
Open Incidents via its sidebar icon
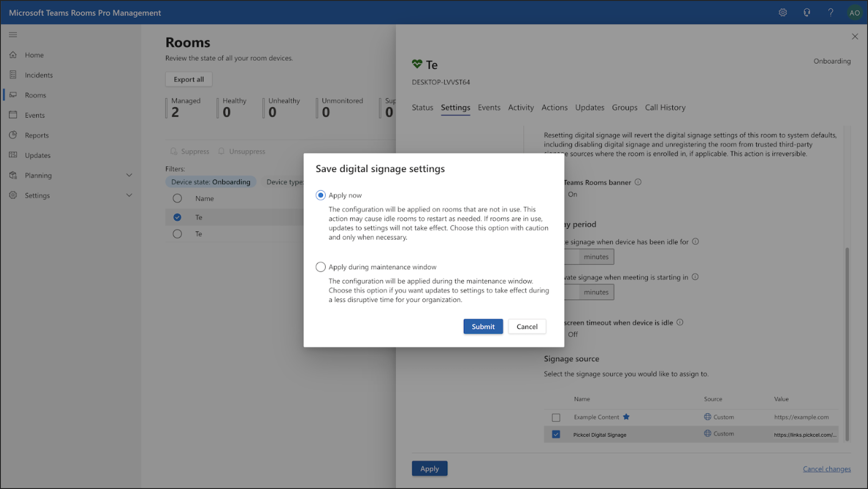[x=13, y=75]
